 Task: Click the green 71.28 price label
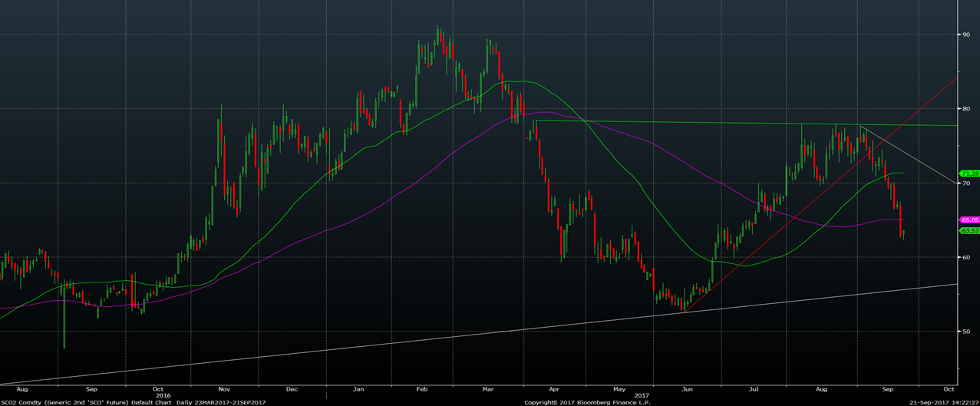(969, 173)
